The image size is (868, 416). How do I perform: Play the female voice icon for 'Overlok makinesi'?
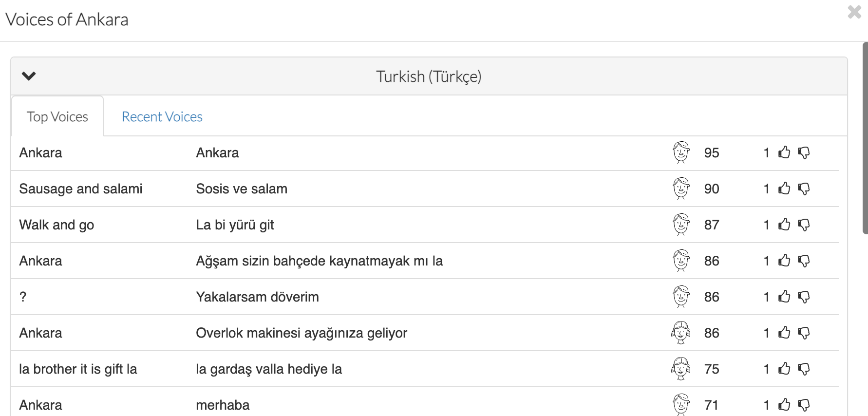[x=681, y=333]
